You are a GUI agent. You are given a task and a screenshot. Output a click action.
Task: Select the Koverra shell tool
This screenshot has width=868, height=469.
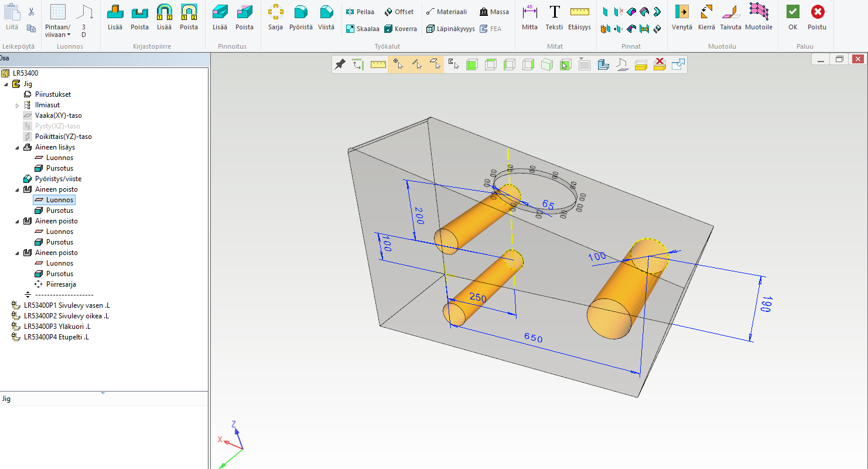(401, 29)
